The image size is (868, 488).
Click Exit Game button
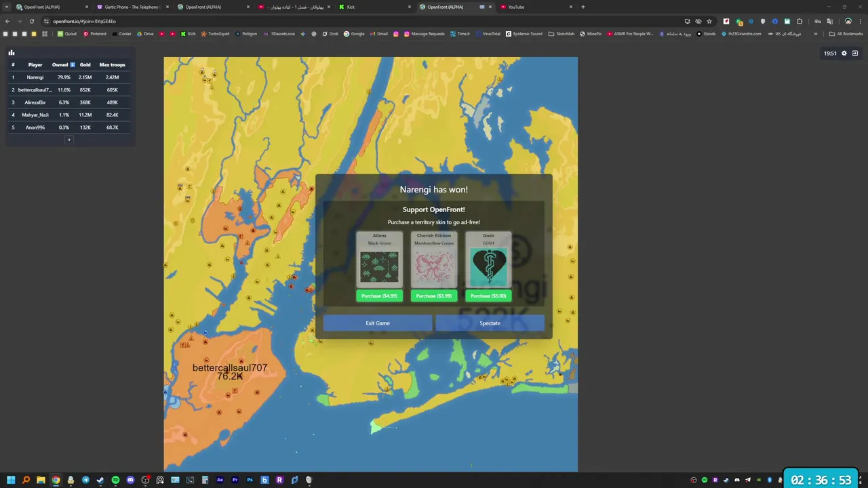tap(378, 323)
